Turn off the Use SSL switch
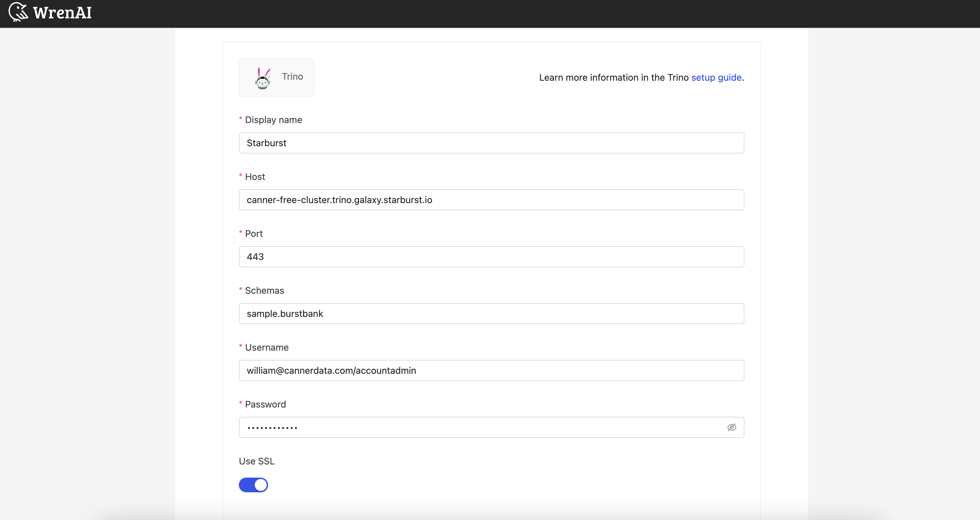The height and width of the screenshot is (520, 980). [x=253, y=485]
